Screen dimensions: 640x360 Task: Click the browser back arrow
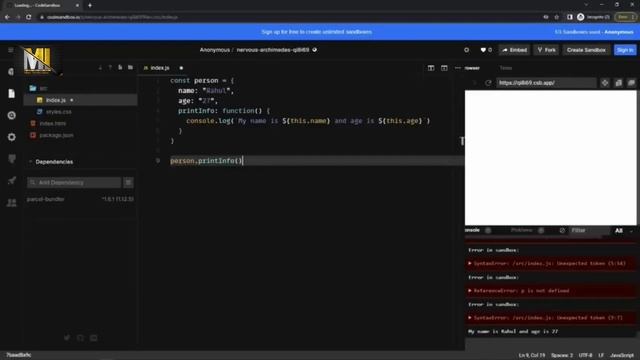(x=7, y=17)
